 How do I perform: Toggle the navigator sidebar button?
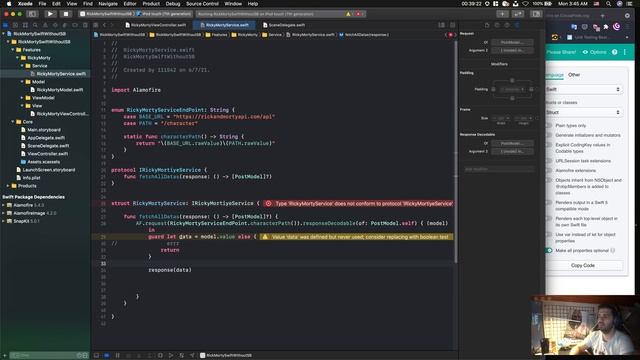pos(32,14)
